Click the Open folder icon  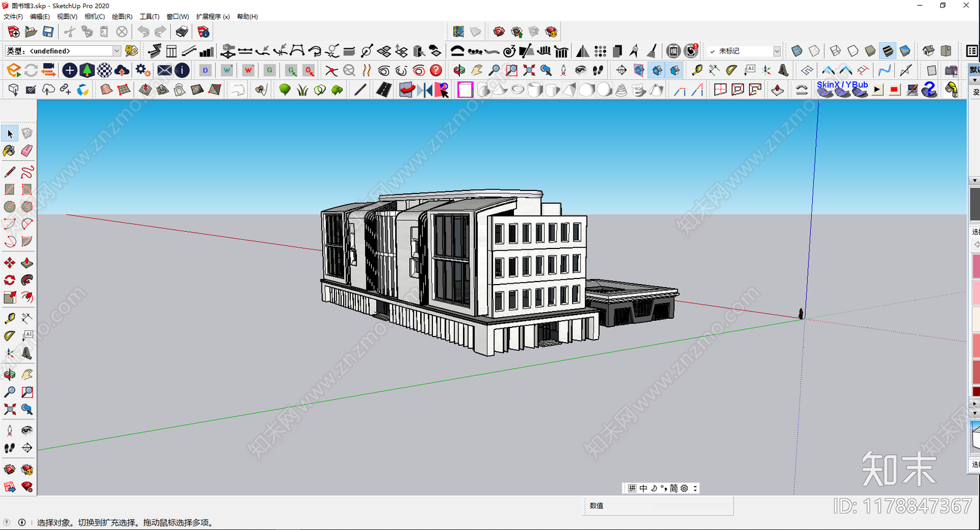click(31, 32)
